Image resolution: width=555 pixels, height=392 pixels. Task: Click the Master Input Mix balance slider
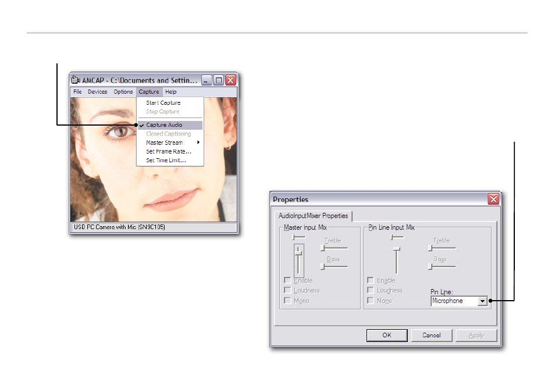(298, 237)
